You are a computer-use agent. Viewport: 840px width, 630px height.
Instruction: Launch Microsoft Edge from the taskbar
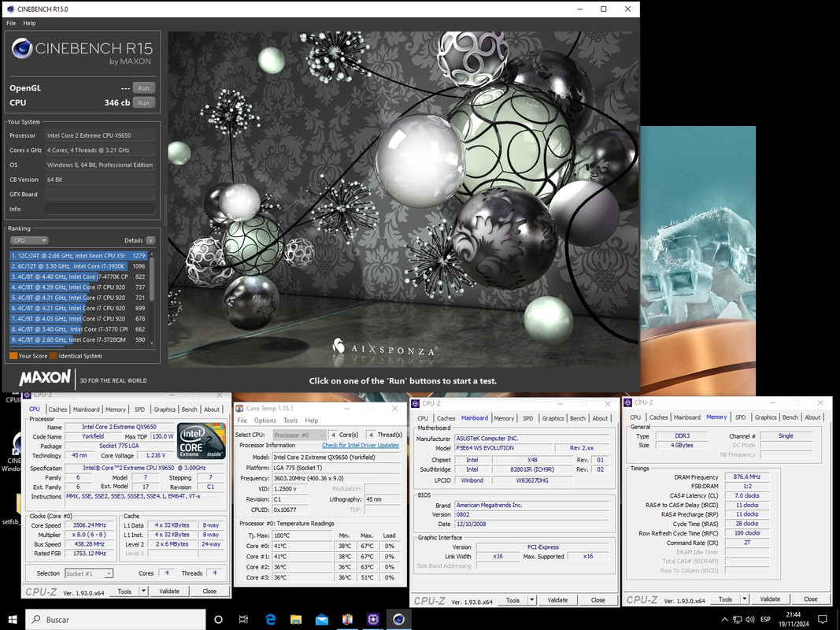271,619
